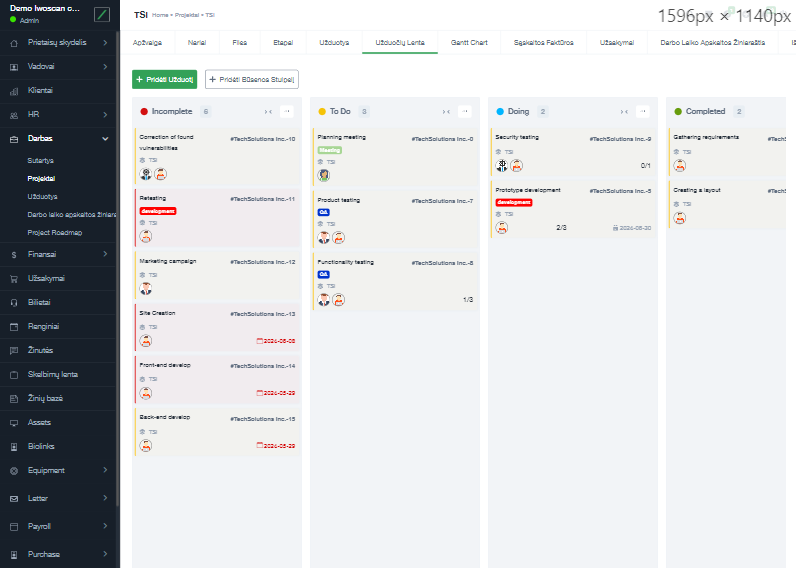Expand the HR sidebar menu

click(105, 115)
